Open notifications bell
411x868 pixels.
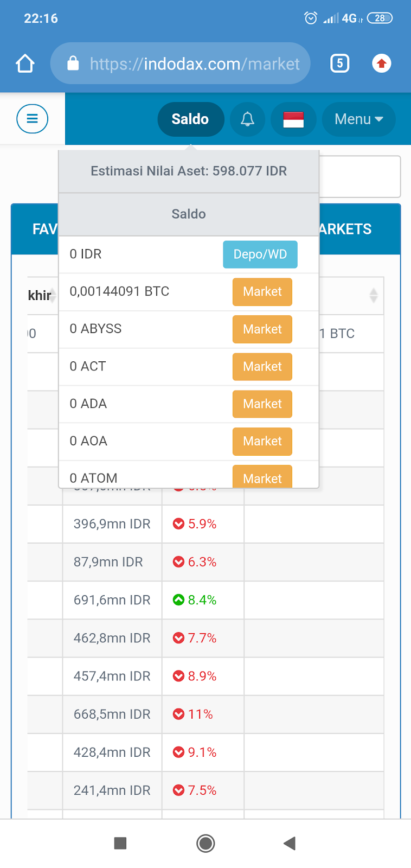[247, 119]
